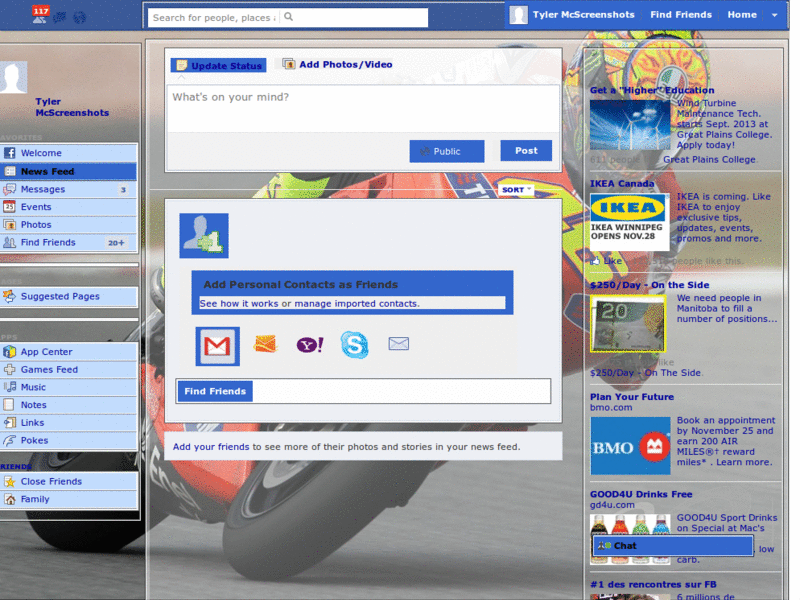This screenshot has width=800, height=600.
Task: Open the Public audience selector
Action: pyautogui.click(x=446, y=151)
